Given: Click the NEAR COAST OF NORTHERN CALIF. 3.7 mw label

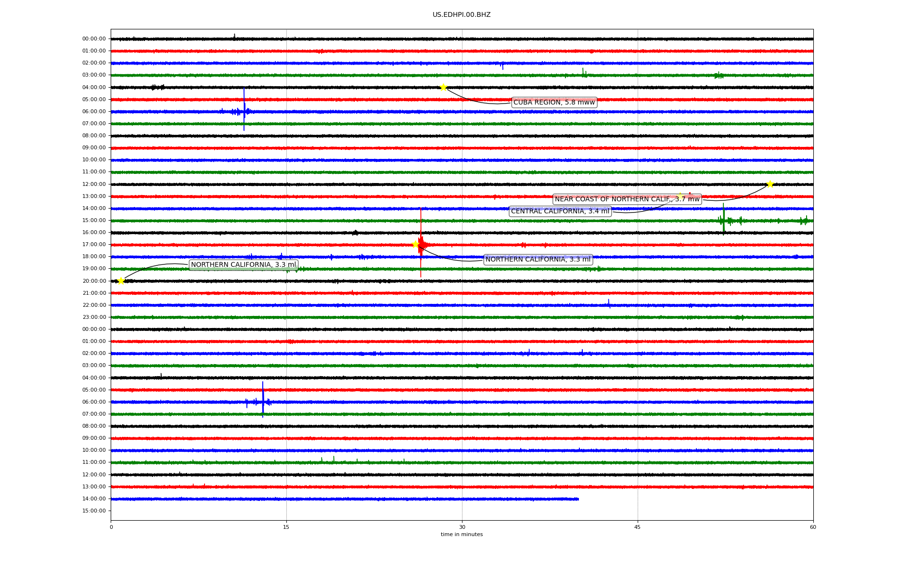Looking at the screenshot, I should click(627, 199).
